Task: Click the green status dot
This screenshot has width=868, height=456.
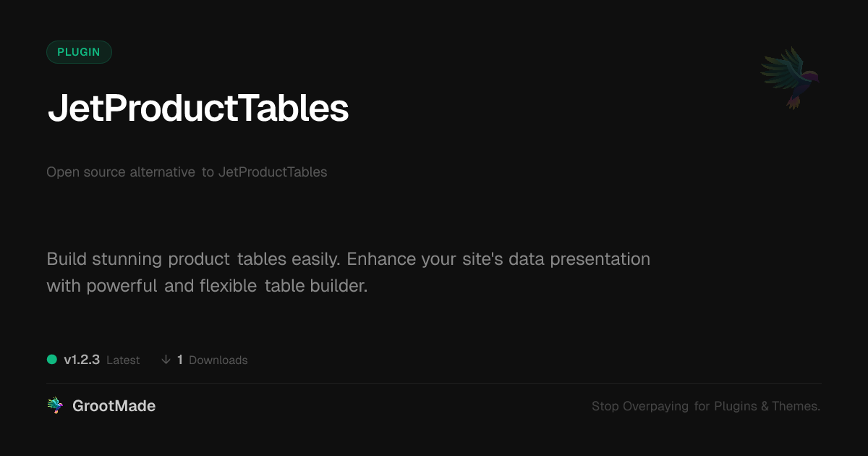Action: point(52,360)
